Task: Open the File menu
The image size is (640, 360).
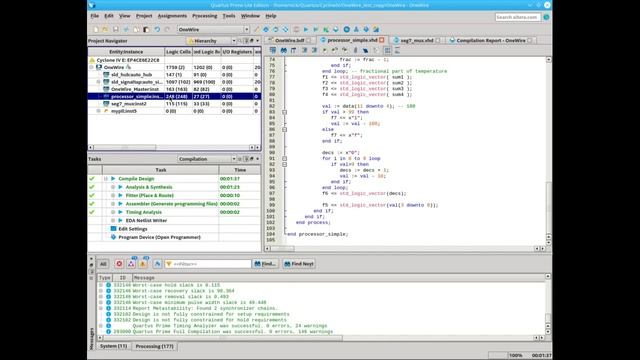Action: click(x=95, y=16)
